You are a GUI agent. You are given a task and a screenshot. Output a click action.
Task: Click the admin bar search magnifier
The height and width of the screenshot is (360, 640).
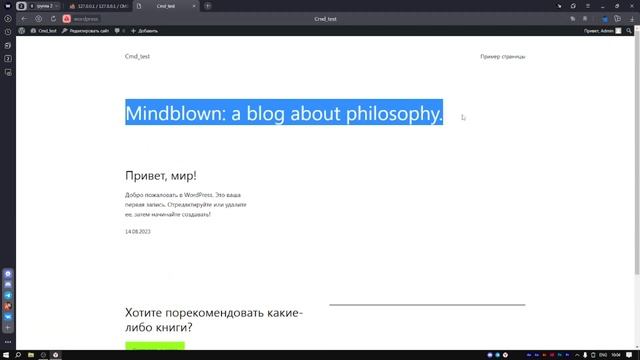(629, 31)
